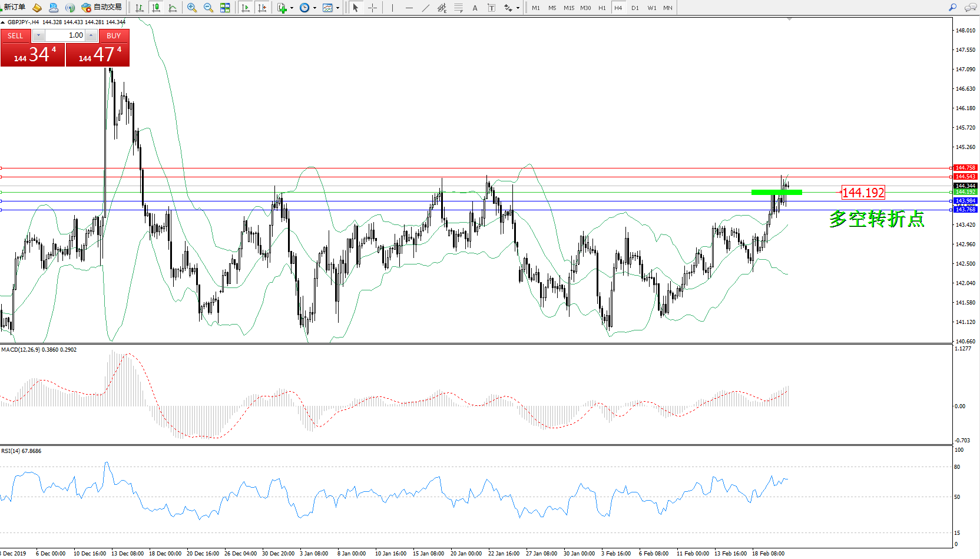980x559 pixels.
Task: Toggle candlestick chart mode
Action: [x=156, y=8]
